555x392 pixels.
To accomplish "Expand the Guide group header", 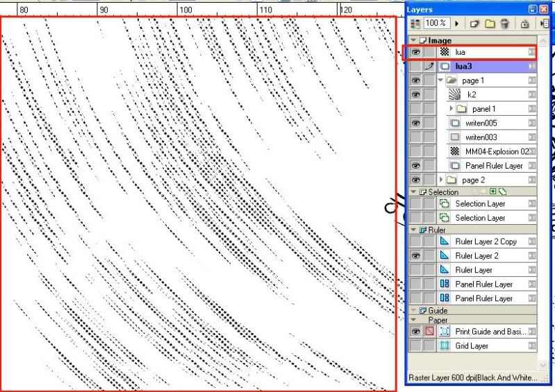I will [413, 310].
